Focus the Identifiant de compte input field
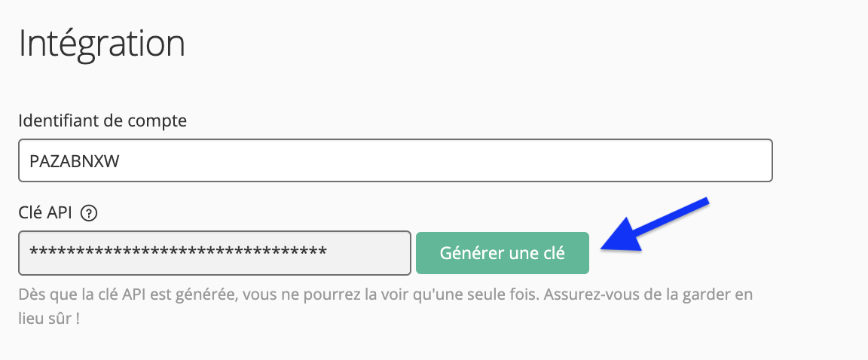Screen dimensions: 868x360 396,160
